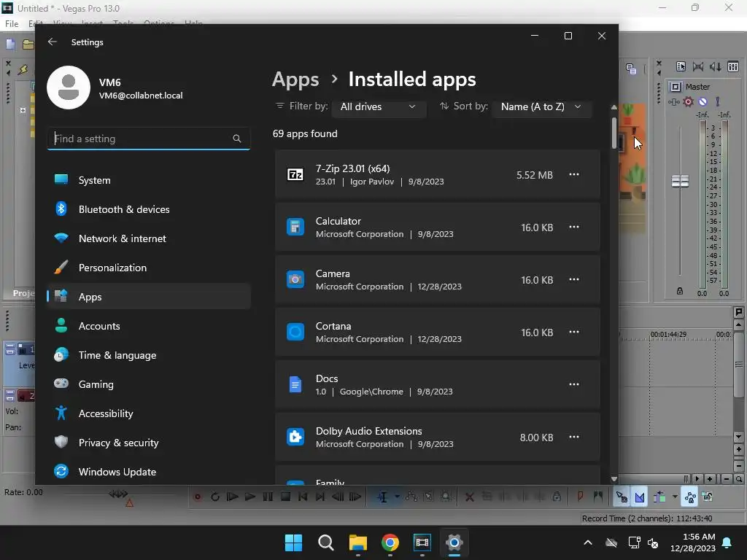Open more options for Calculator

574,227
